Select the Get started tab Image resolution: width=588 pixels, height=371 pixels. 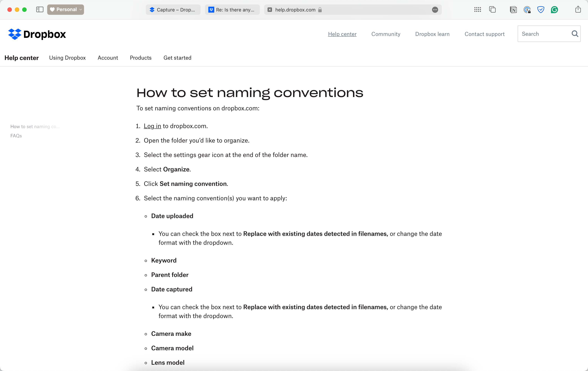[x=177, y=57]
